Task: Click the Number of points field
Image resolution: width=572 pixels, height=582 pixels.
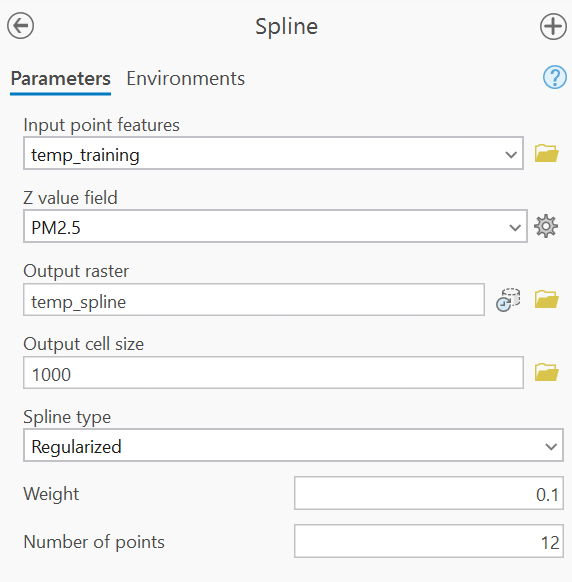Action: pyautogui.click(x=429, y=541)
